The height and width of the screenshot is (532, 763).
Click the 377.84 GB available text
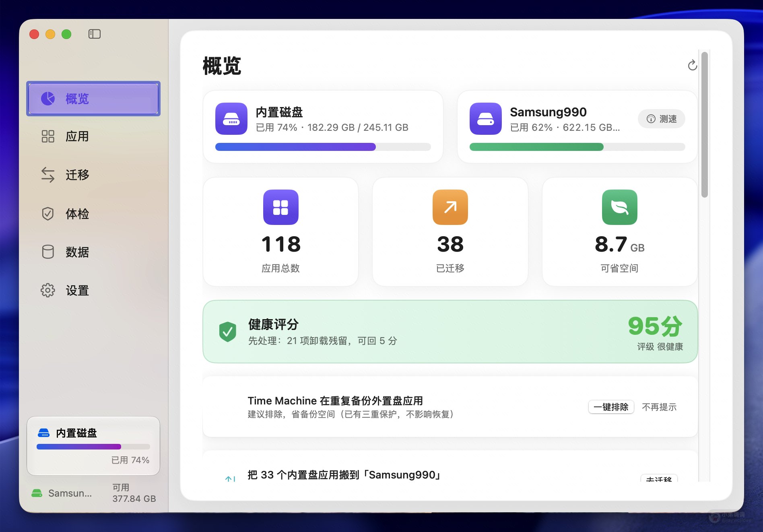pos(134,499)
